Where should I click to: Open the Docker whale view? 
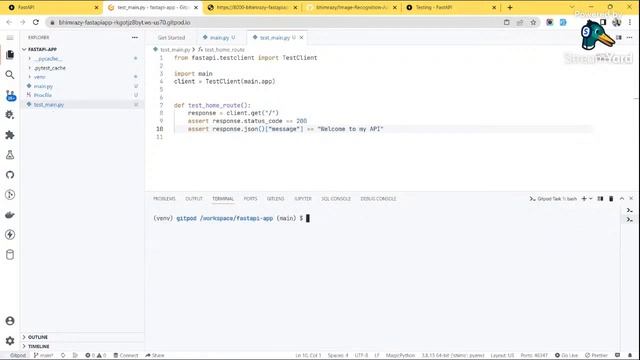click(10, 215)
